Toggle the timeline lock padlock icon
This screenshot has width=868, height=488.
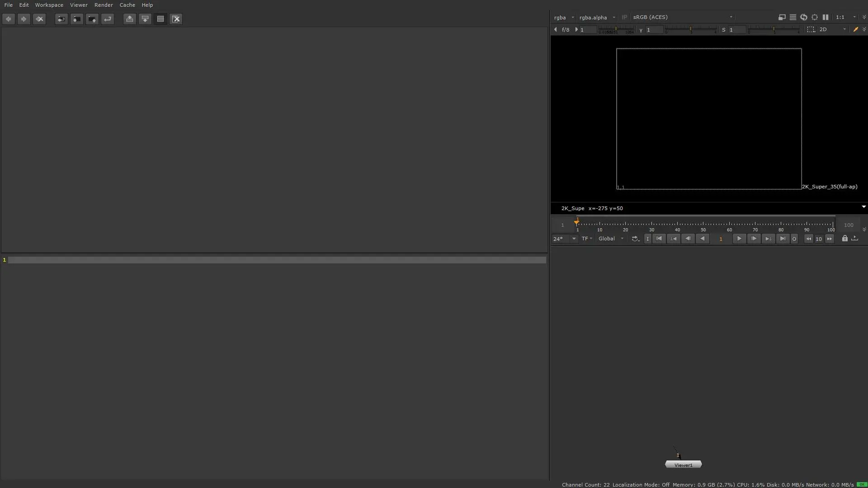(x=844, y=239)
